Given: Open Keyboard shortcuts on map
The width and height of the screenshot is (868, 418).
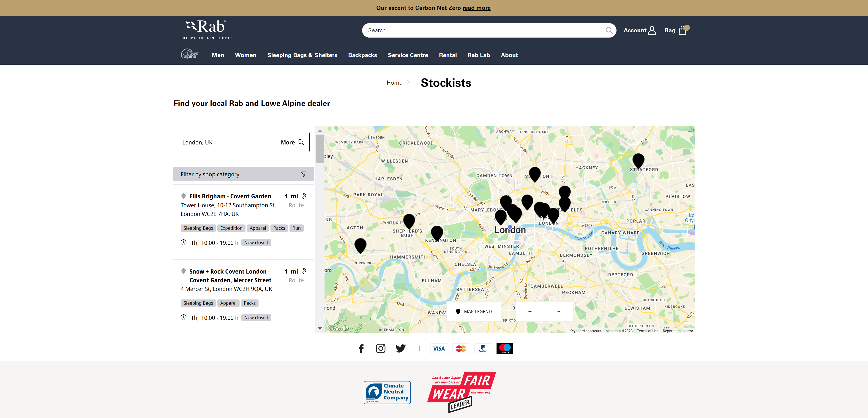Looking at the screenshot, I should pyautogui.click(x=585, y=331).
